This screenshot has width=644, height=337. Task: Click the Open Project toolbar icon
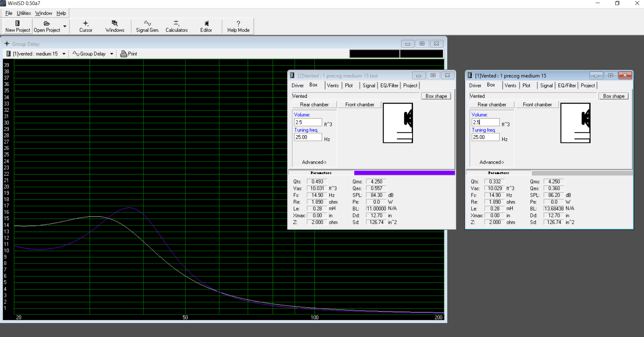(47, 26)
